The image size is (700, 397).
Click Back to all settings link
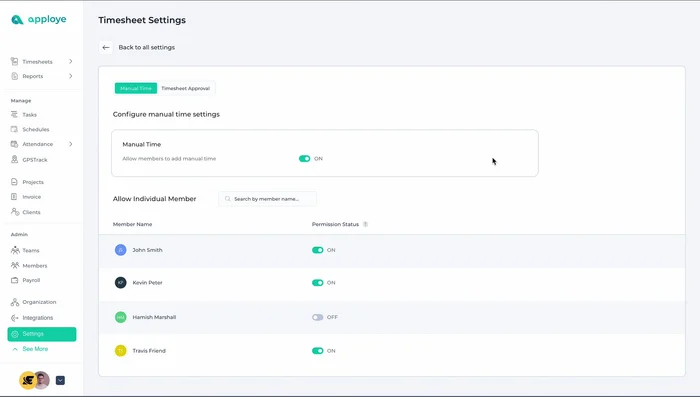coord(146,47)
